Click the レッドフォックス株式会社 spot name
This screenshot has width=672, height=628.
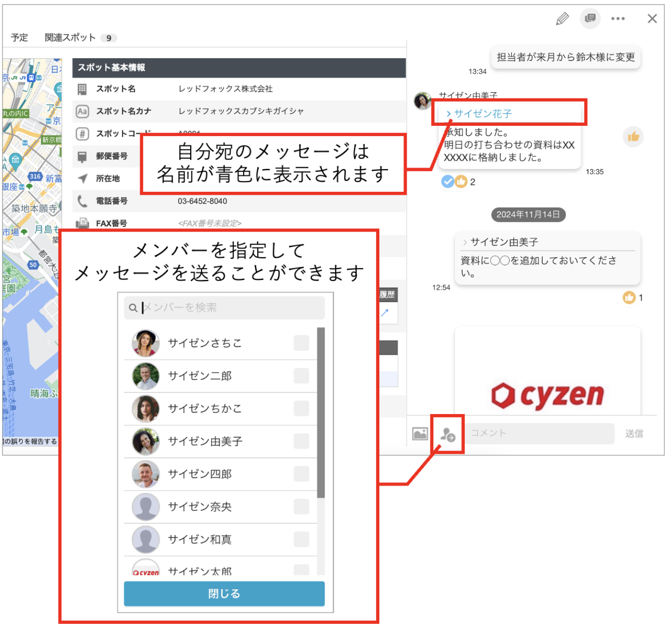click(x=226, y=89)
